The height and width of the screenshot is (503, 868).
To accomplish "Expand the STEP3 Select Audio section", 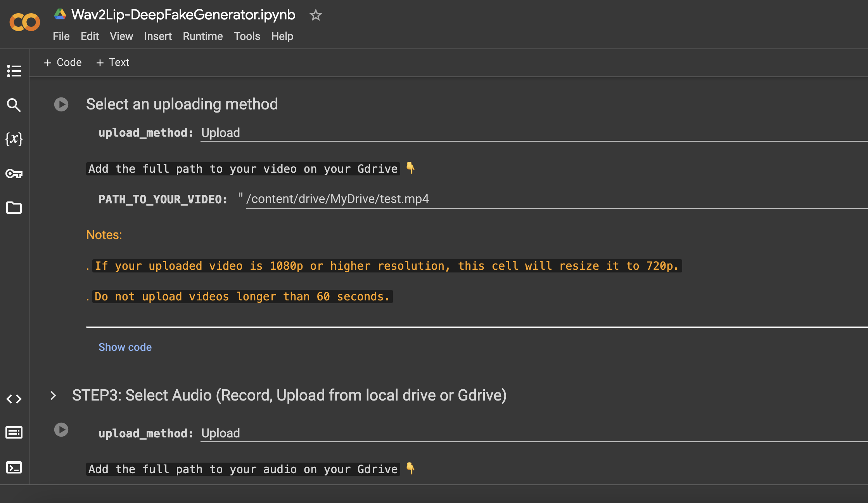I will tap(53, 395).
